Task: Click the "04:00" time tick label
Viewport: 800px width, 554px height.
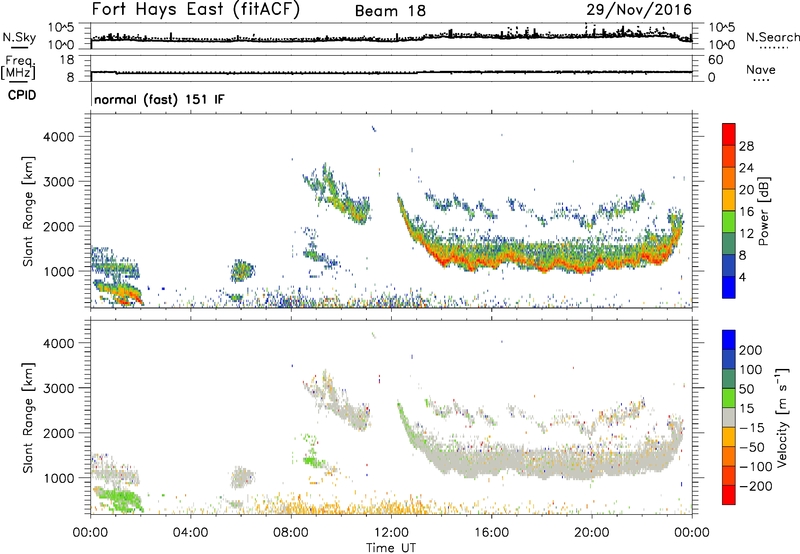Action: click(190, 533)
